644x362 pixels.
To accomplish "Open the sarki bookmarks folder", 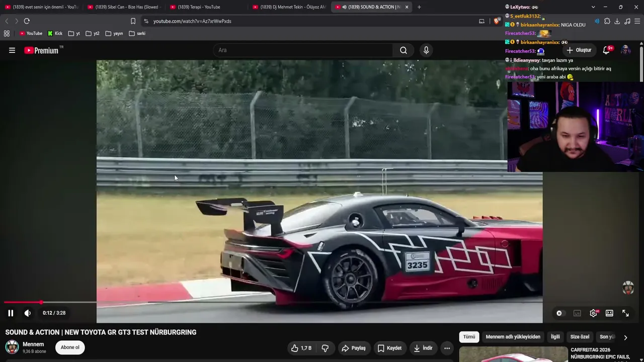I will 137,34.
